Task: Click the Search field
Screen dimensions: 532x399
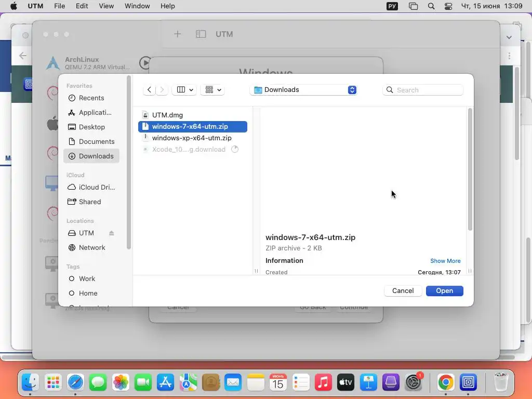Action: [x=423, y=90]
